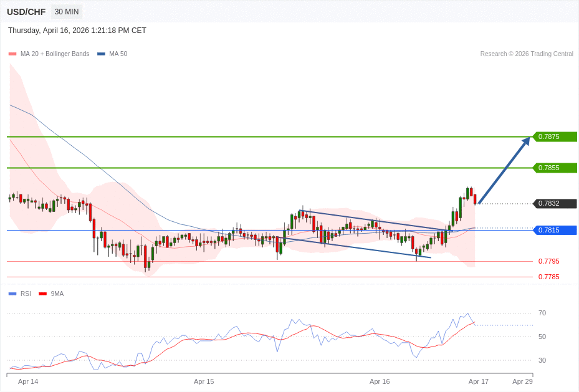This screenshot has width=579, height=392.
Task: Click the RSI blue legend swatch
Action: 12,294
